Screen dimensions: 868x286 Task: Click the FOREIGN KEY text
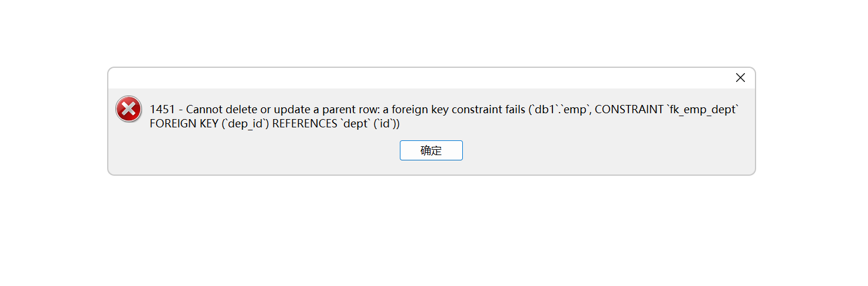(183, 124)
